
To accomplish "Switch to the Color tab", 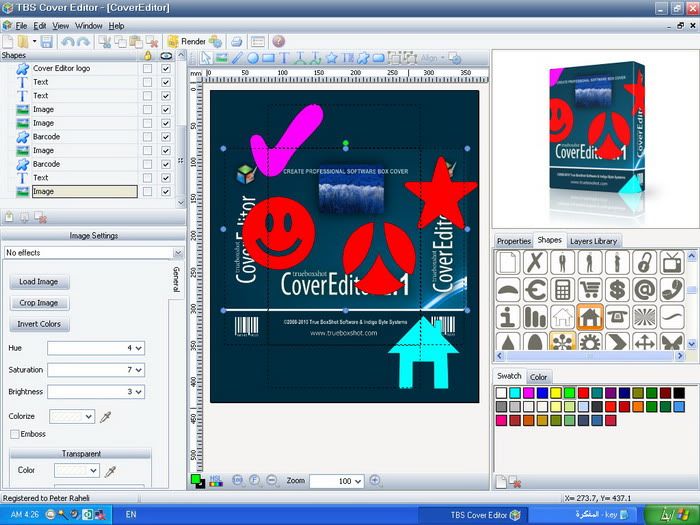I will 538,377.
